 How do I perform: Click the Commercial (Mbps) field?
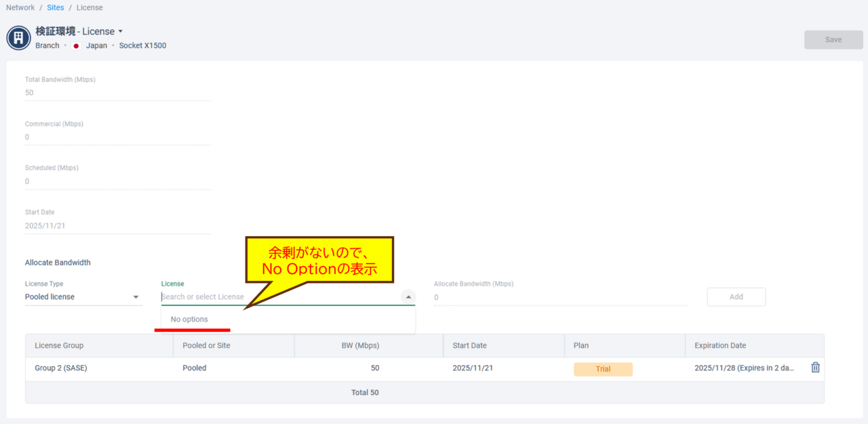point(117,137)
